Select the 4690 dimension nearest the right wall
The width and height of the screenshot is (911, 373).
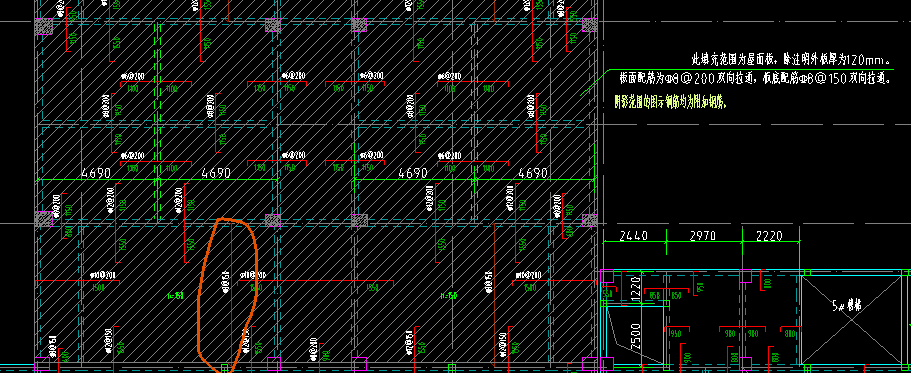pyautogui.click(x=533, y=173)
